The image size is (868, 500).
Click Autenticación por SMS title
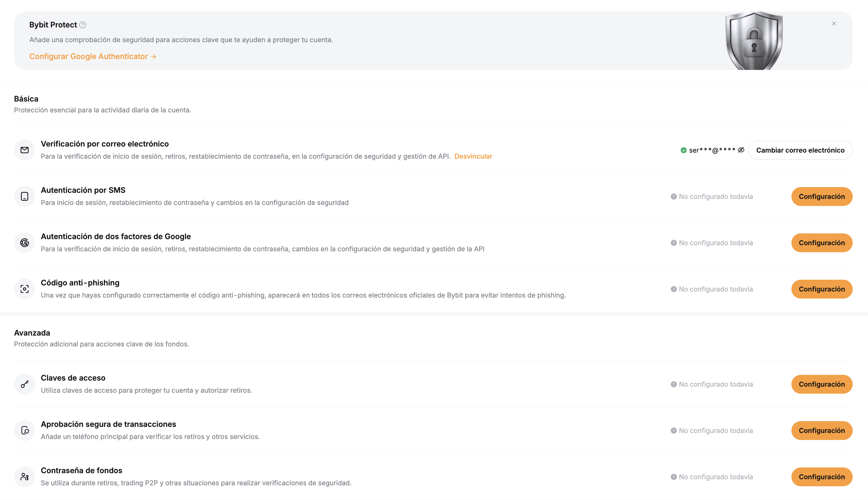[x=83, y=190]
